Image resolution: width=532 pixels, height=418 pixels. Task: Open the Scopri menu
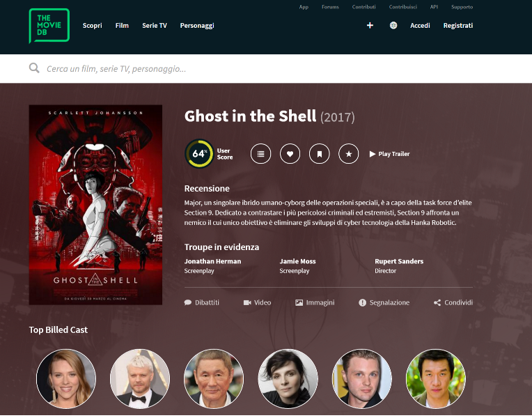point(93,26)
